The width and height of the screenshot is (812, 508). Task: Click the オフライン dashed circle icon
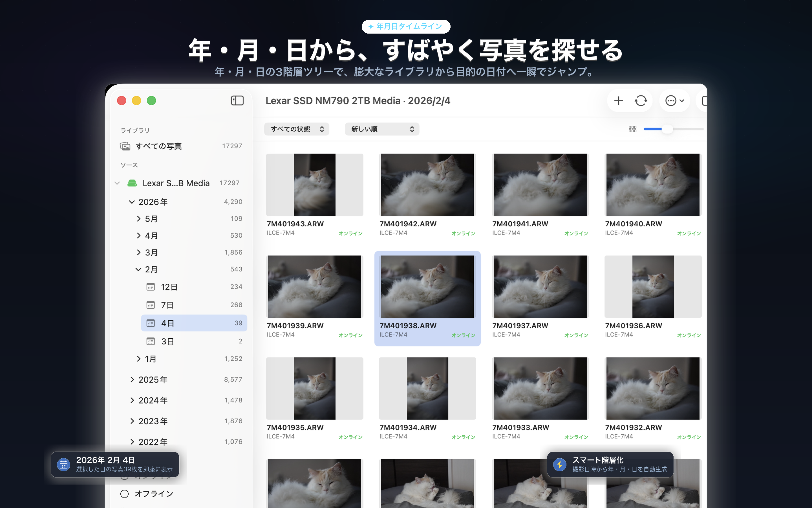(x=125, y=494)
